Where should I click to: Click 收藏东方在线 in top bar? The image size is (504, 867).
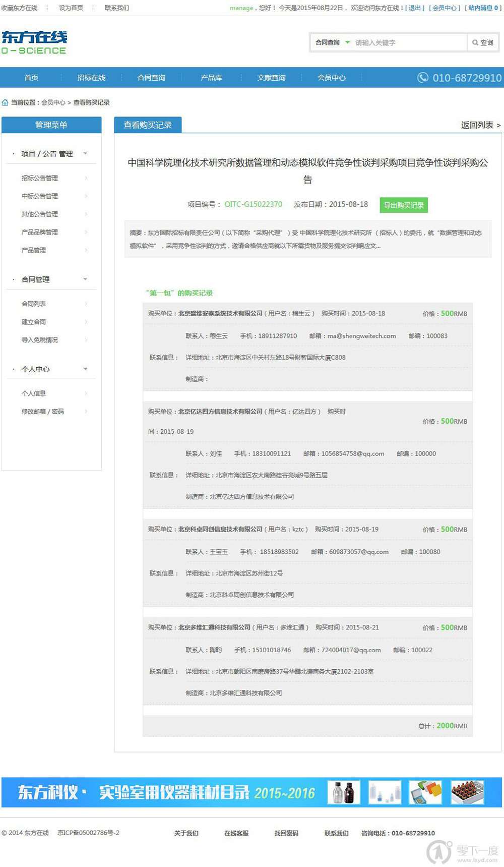click(x=19, y=8)
